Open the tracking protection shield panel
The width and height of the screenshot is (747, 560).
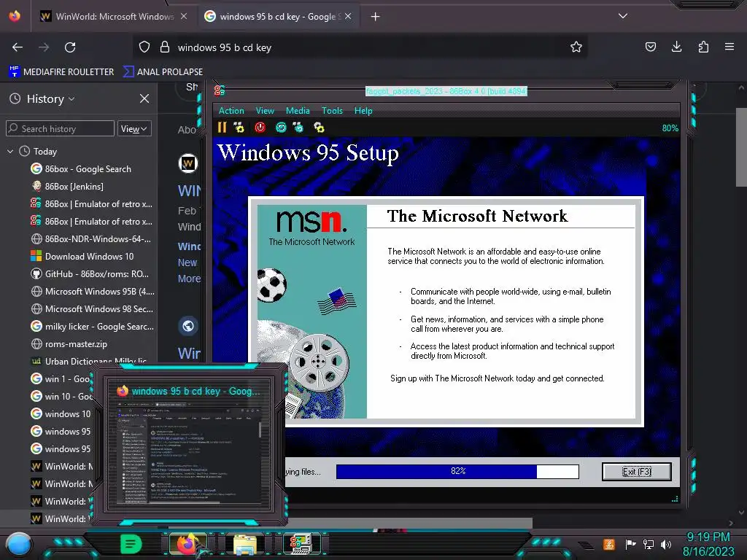coord(144,47)
